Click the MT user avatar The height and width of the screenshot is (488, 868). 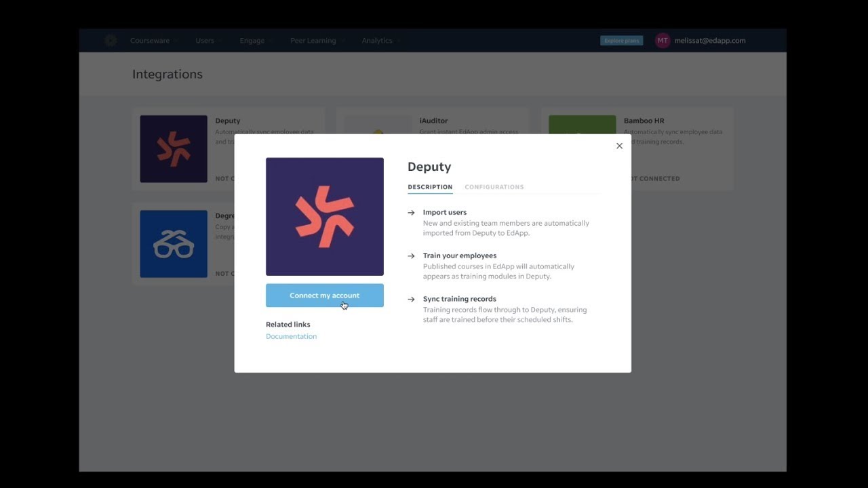[663, 41]
